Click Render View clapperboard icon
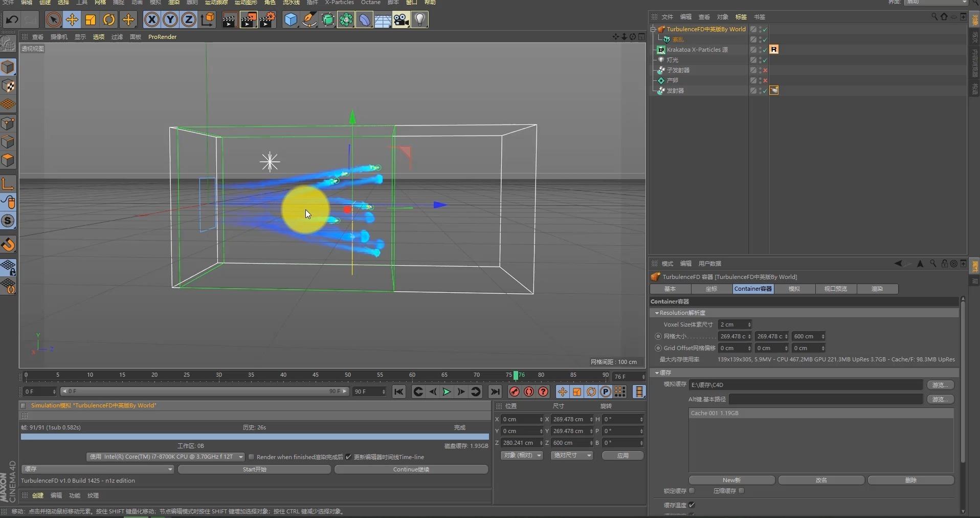Viewport: 980px width, 518px height. (x=229, y=20)
